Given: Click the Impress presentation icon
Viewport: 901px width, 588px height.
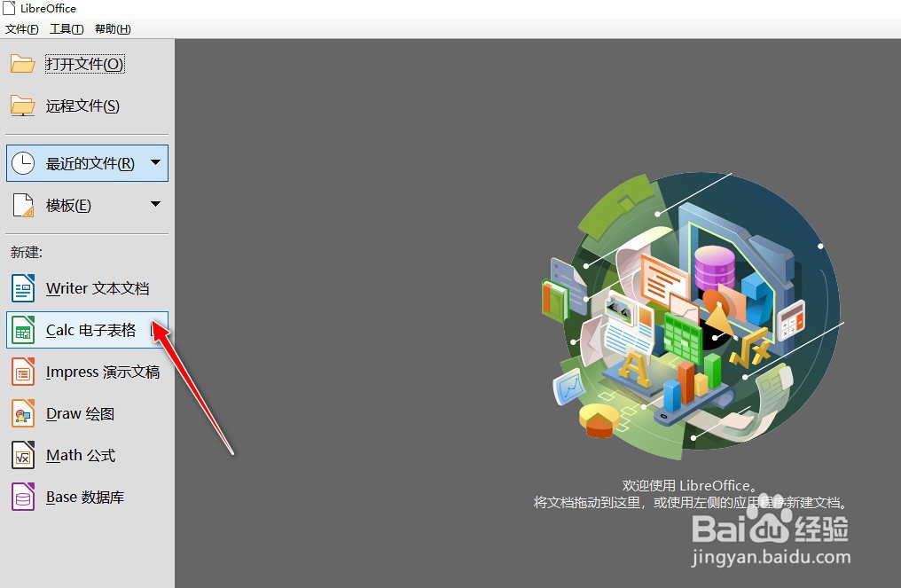Looking at the screenshot, I should 23,372.
